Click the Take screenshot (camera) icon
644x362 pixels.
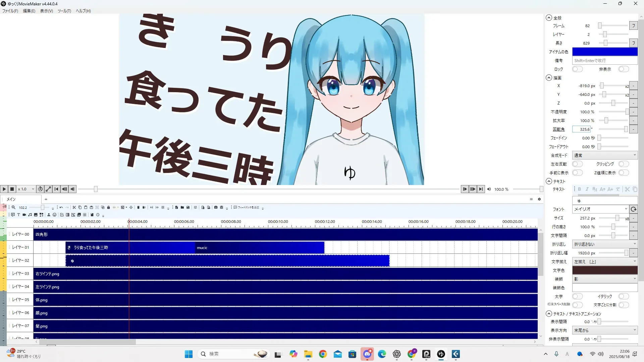point(216,207)
